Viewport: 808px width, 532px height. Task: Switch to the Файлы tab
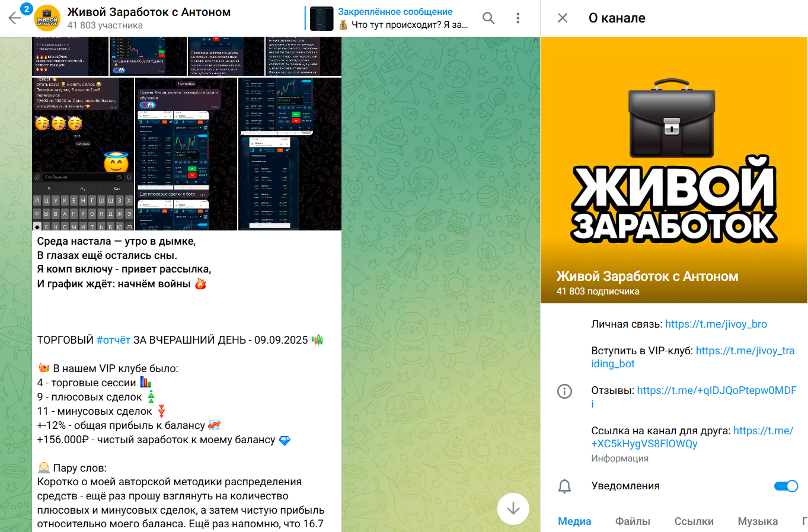point(633,521)
